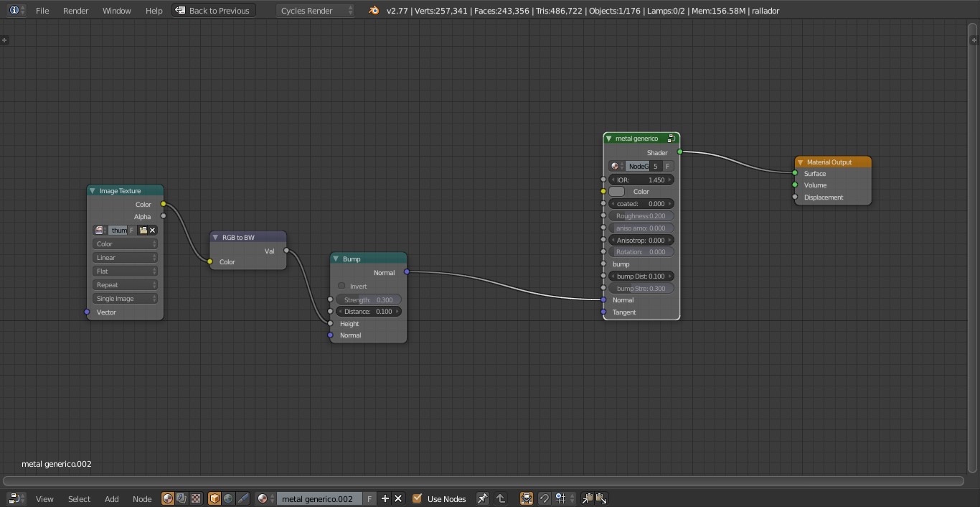Open the Select menu in node editor
Screen dimensions: 980x507
[x=80, y=499]
